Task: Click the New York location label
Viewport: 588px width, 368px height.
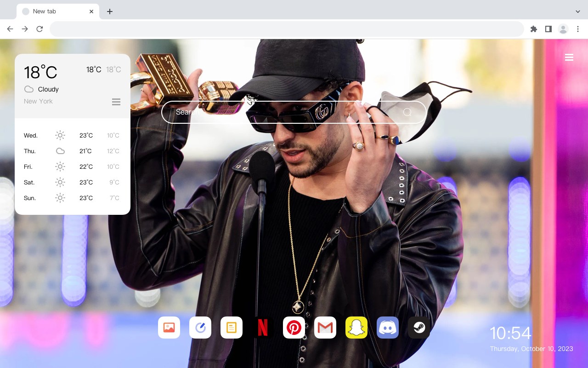Action: pyautogui.click(x=38, y=101)
